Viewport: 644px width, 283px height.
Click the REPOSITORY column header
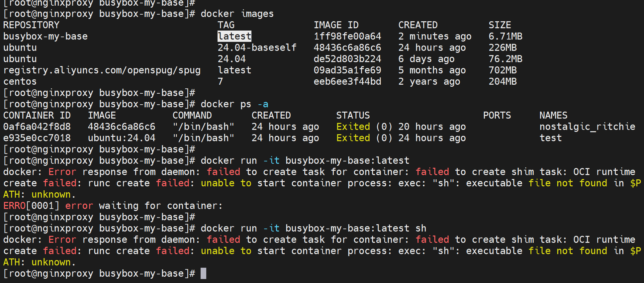(x=31, y=25)
